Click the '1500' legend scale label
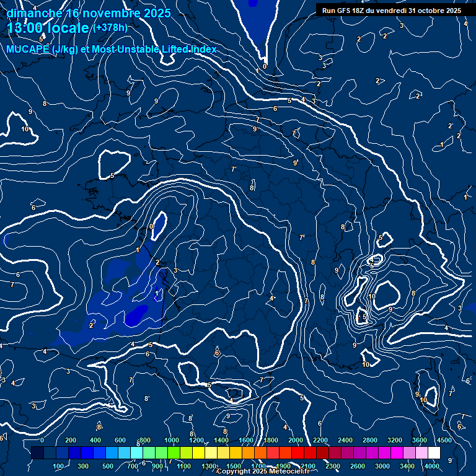476x476 pixels. [x=234, y=466]
